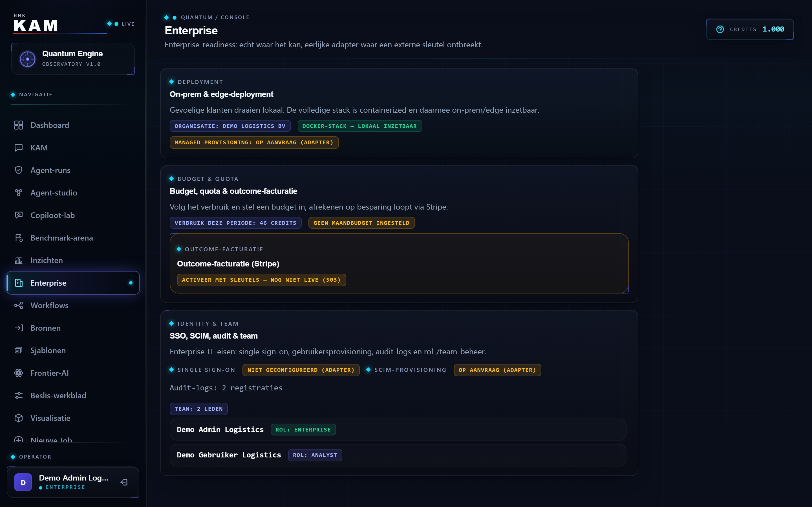
Task: Click the credits coin icon
Action: tap(720, 29)
